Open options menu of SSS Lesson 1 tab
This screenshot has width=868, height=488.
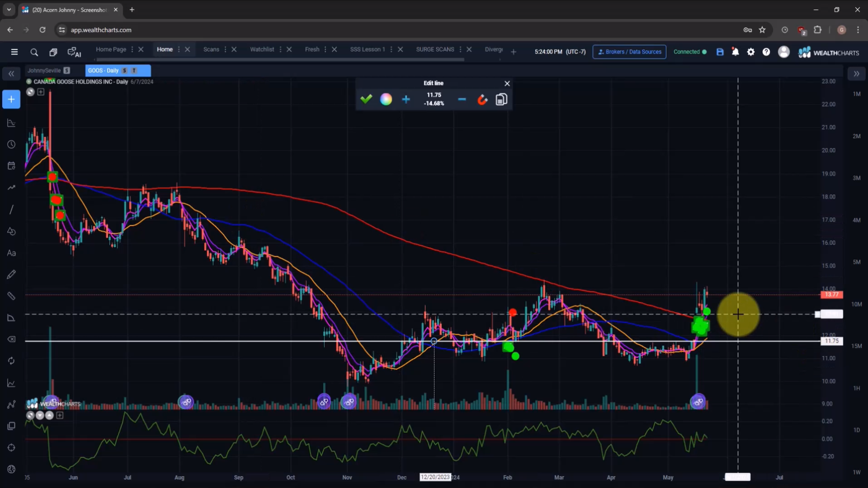391,49
